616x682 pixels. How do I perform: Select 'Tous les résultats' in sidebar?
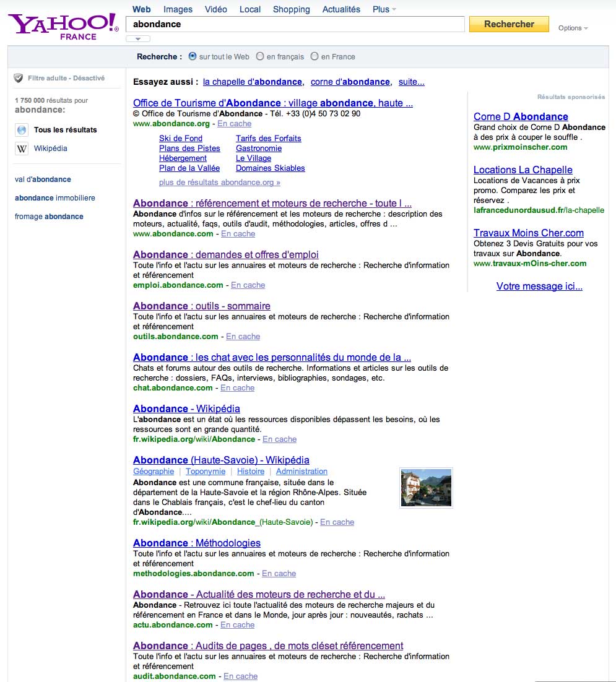coord(65,129)
